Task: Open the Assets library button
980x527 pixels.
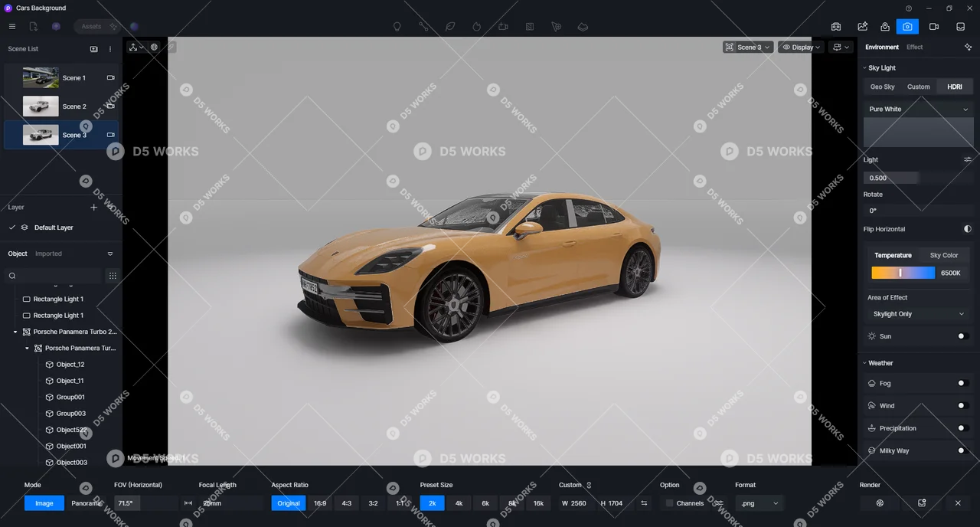Action: [97, 26]
